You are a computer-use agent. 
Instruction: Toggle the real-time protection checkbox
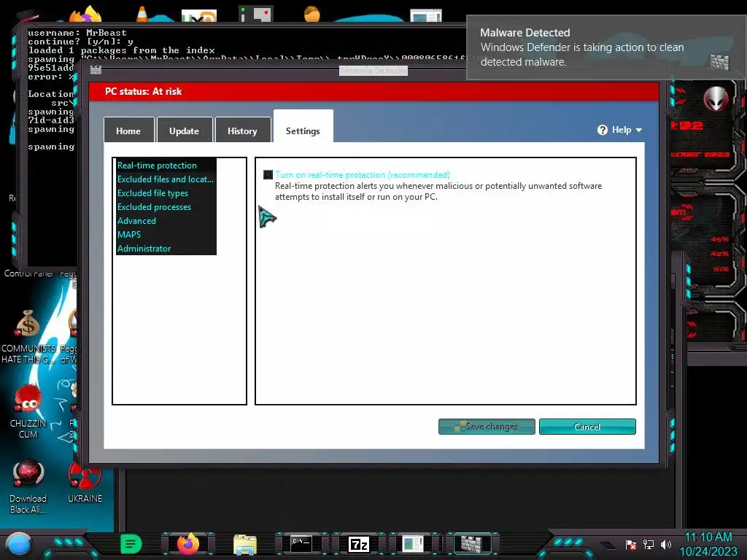pos(268,175)
